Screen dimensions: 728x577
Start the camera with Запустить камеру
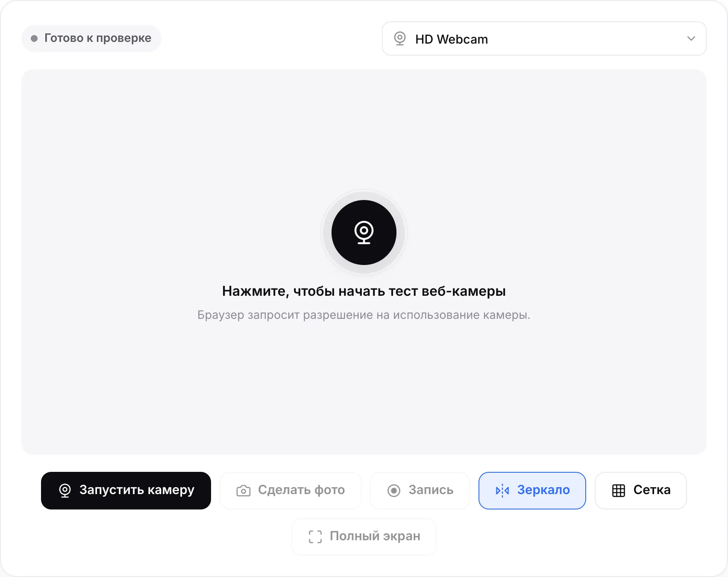pyautogui.click(x=126, y=490)
